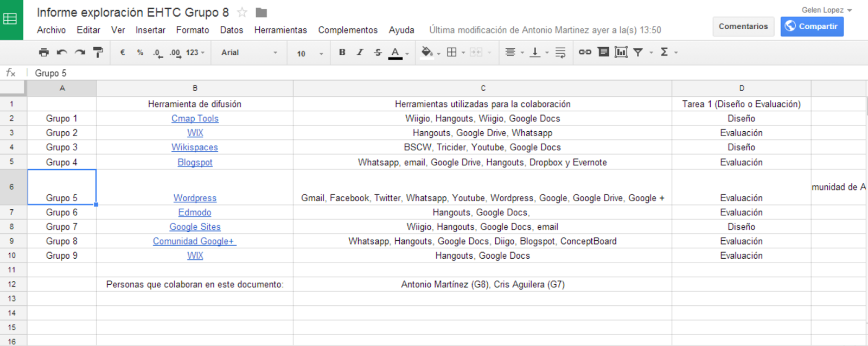Open the Edmodo link

195,213
